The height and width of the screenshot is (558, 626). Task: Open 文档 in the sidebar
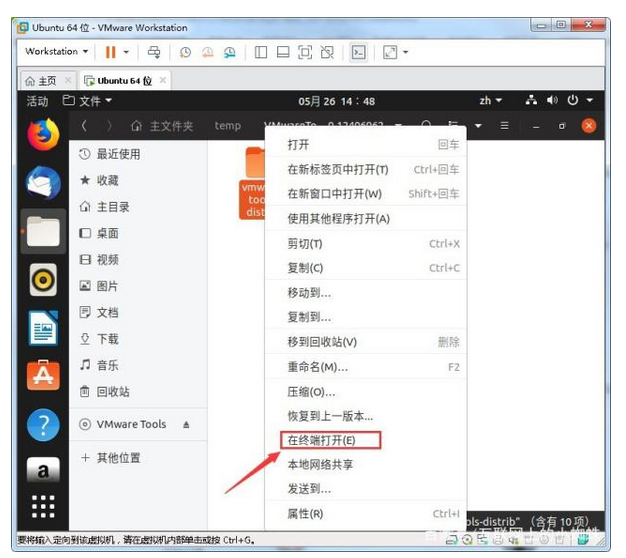pyautogui.click(x=138, y=312)
